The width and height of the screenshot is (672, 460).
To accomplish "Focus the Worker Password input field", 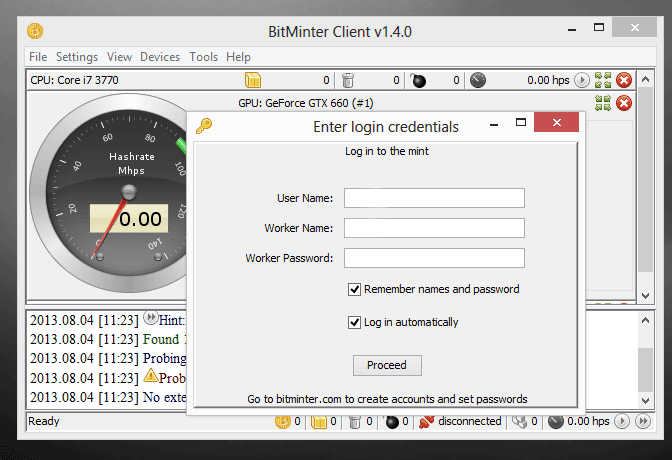I will tap(434, 258).
